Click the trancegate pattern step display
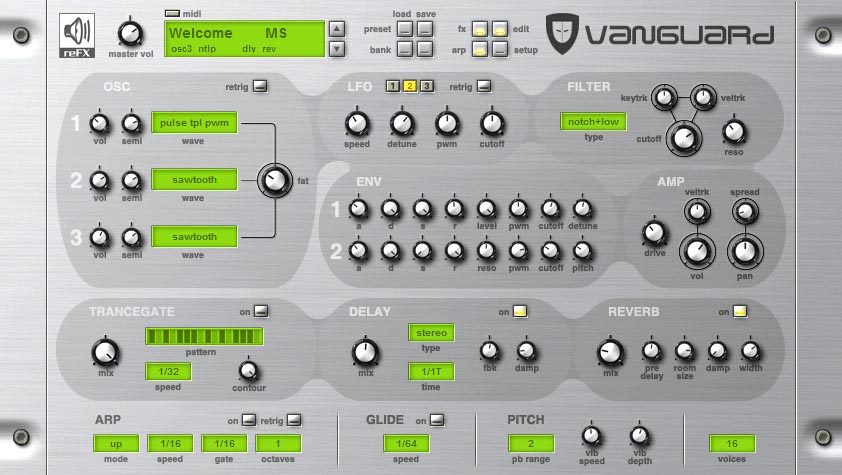The image size is (842, 475). coord(204,337)
